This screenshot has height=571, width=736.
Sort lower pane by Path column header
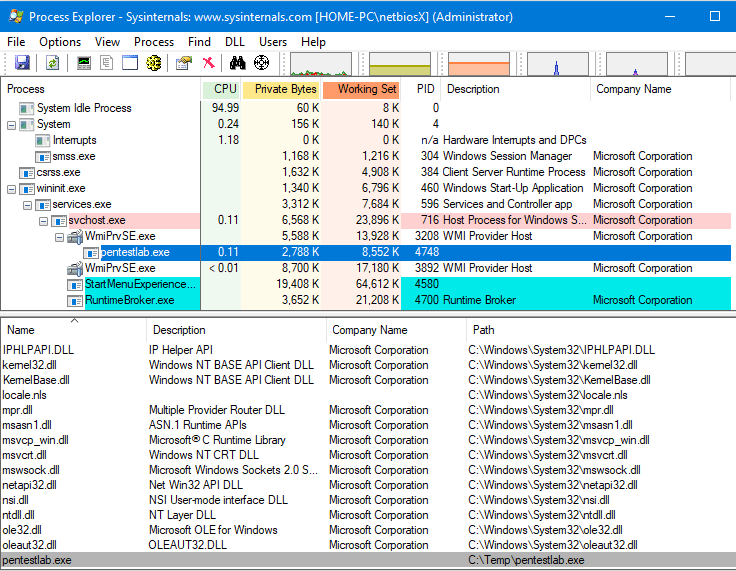pos(484,329)
